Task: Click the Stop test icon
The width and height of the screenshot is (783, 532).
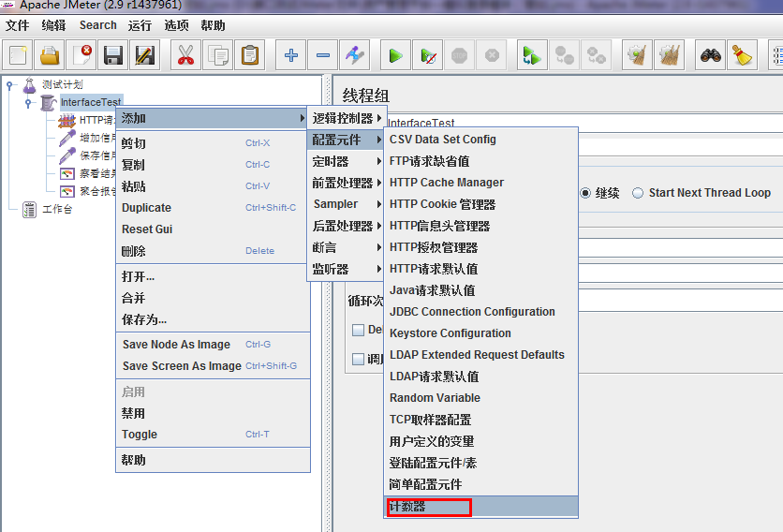Action: [x=460, y=55]
